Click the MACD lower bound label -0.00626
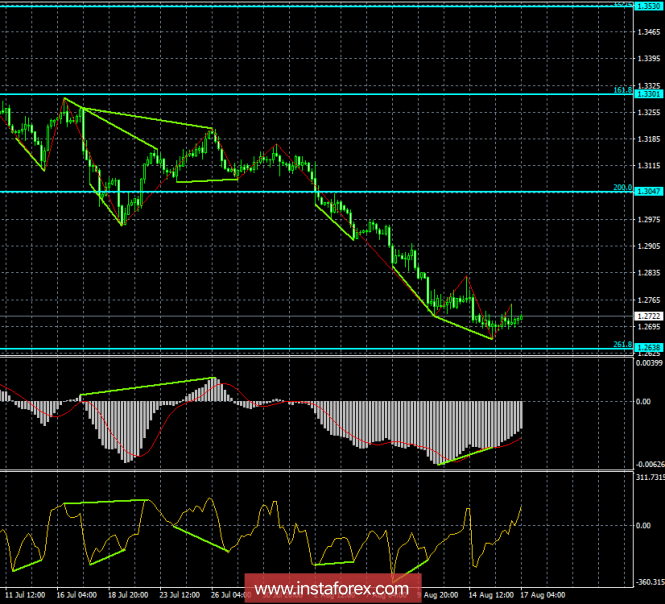 [650, 464]
